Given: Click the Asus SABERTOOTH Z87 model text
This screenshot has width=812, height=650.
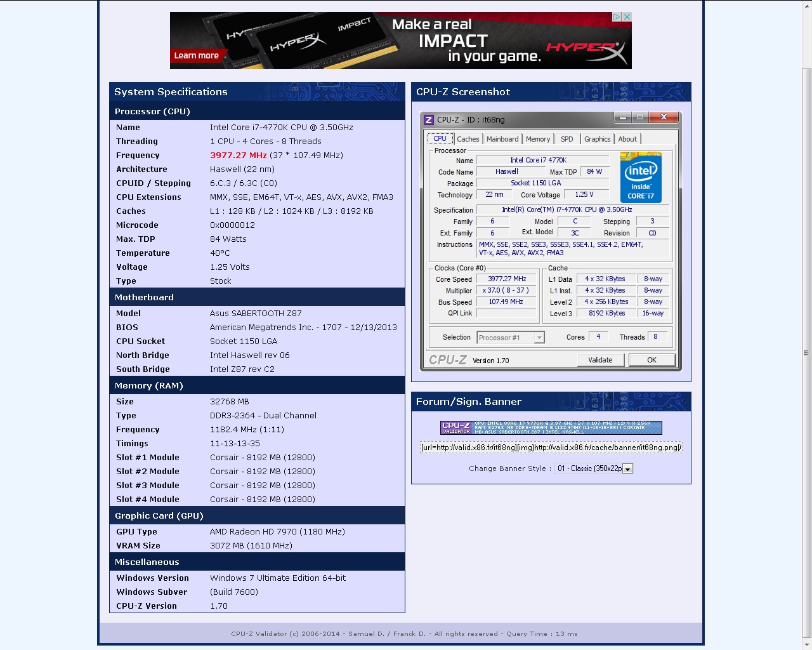Looking at the screenshot, I should click(x=256, y=314).
